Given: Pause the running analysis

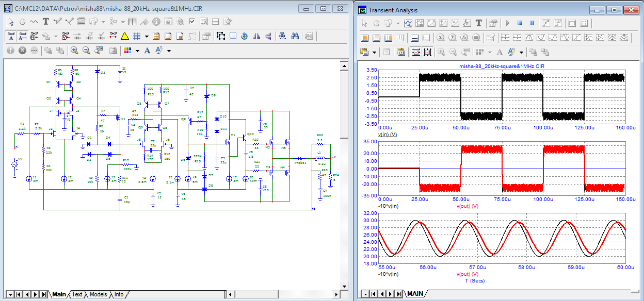Looking at the screenshot, I should pyautogui.click(x=532, y=23).
